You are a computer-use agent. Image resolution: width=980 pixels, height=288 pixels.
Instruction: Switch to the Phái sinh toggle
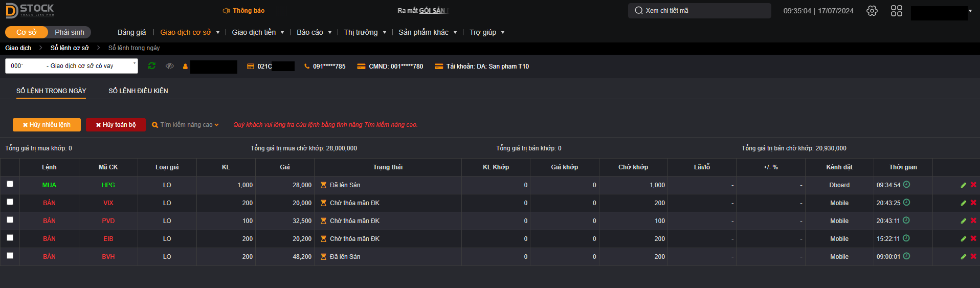[x=70, y=32]
